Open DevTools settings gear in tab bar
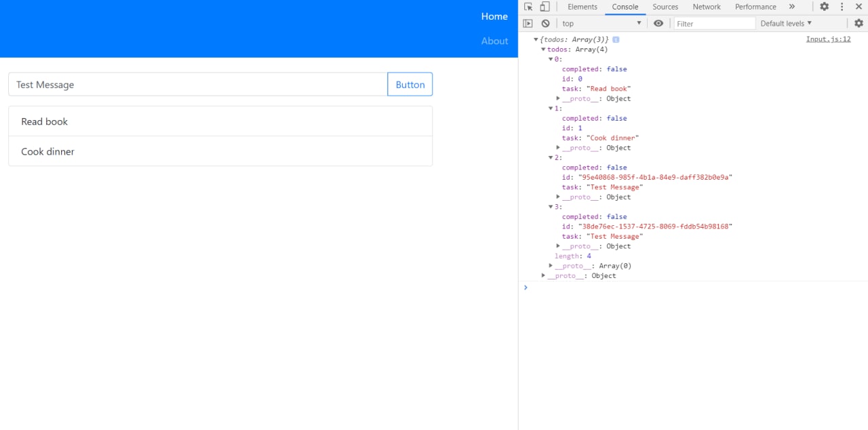868x430 pixels. 824,7
